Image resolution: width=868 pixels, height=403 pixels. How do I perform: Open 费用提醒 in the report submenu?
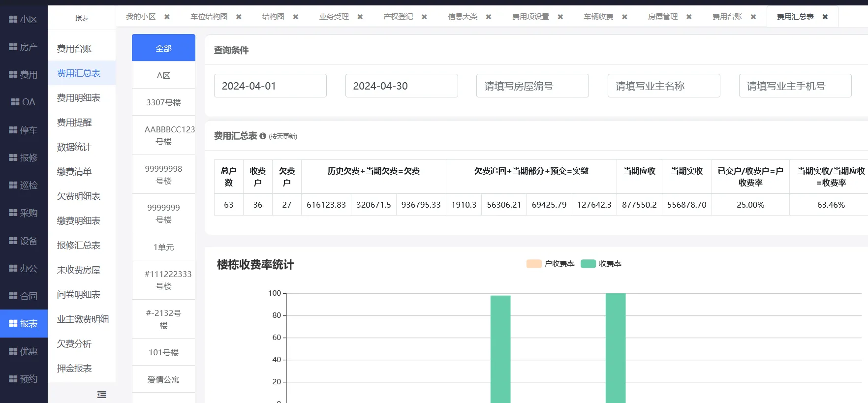click(x=82, y=123)
